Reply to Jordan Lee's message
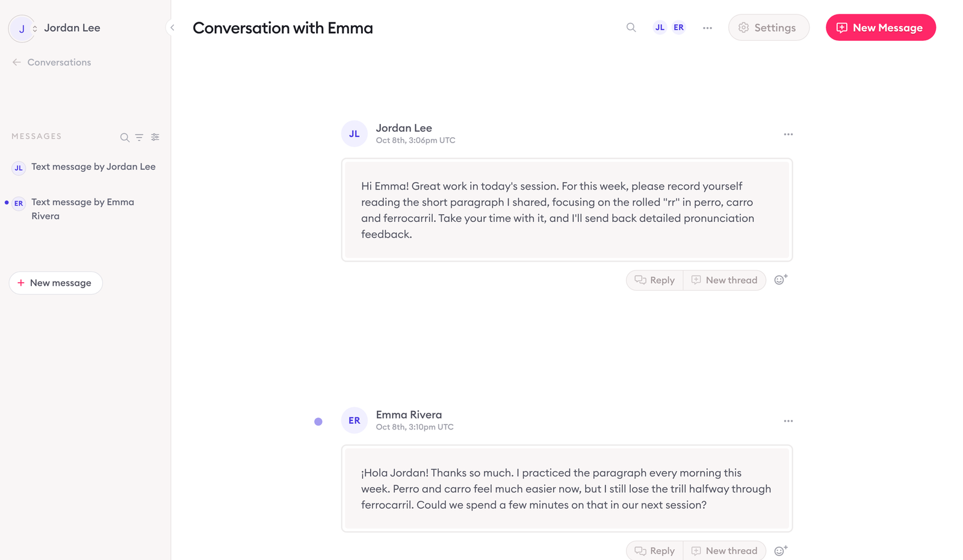 [x=655, y=280]
